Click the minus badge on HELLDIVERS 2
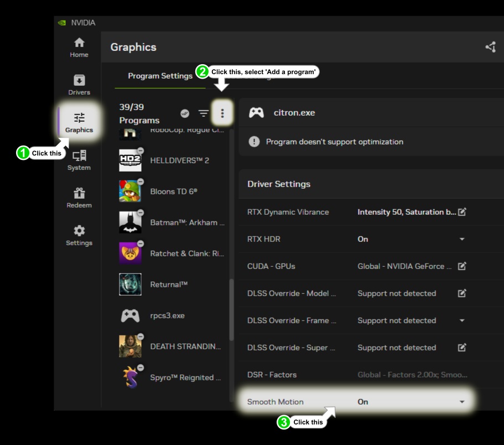 tap(141, 151)
